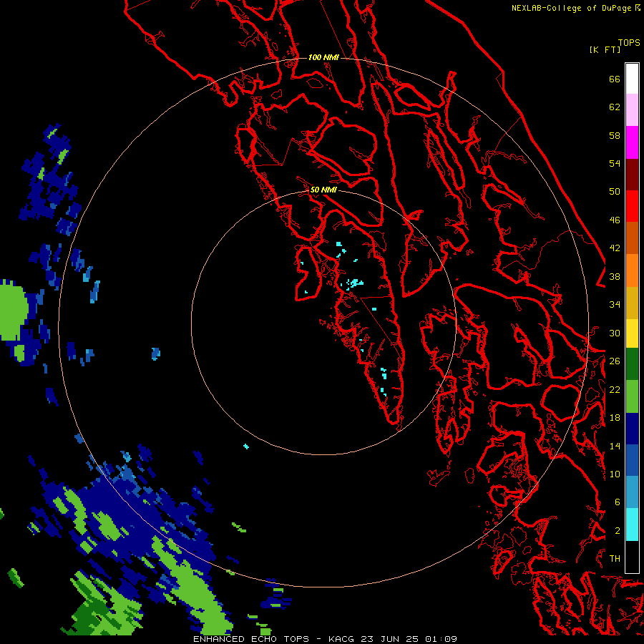Viewport: 644px width, 644px height.
Task: Click the legend value '66'
Action: [x=615, y=79]
